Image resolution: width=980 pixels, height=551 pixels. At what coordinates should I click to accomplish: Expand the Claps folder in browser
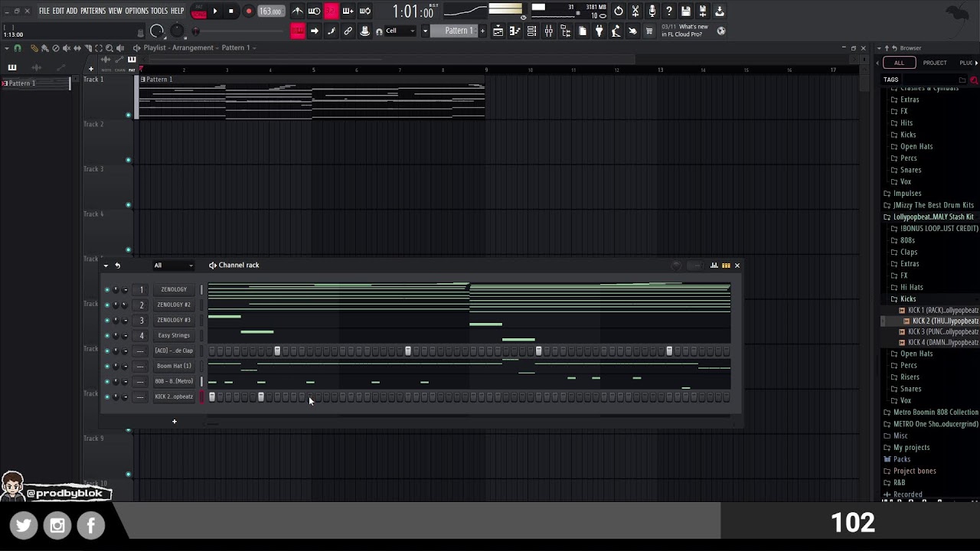(x=909, y=252)
